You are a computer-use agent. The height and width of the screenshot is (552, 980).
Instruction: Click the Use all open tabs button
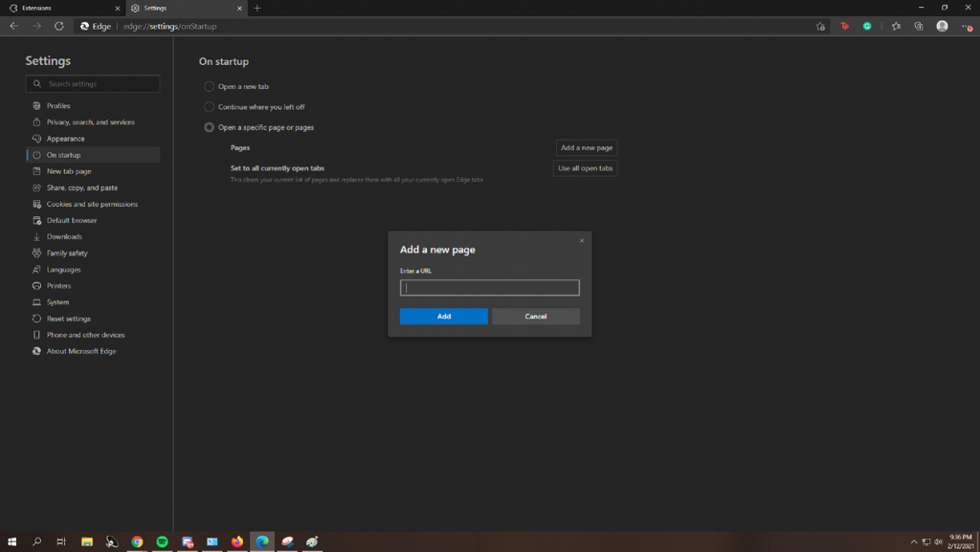[585, 168]
